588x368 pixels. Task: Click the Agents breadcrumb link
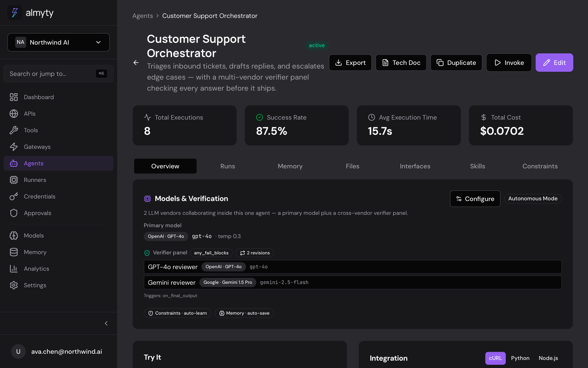143,16
